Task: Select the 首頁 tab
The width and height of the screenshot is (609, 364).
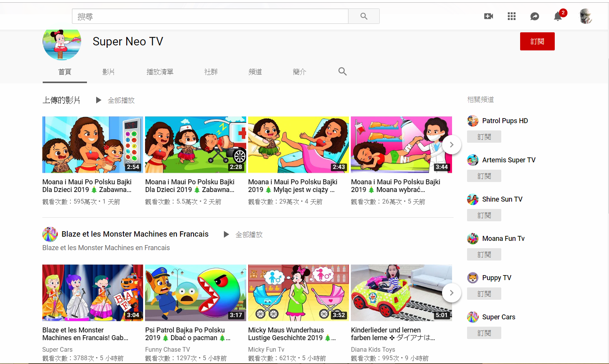Action: coord(65,72)
